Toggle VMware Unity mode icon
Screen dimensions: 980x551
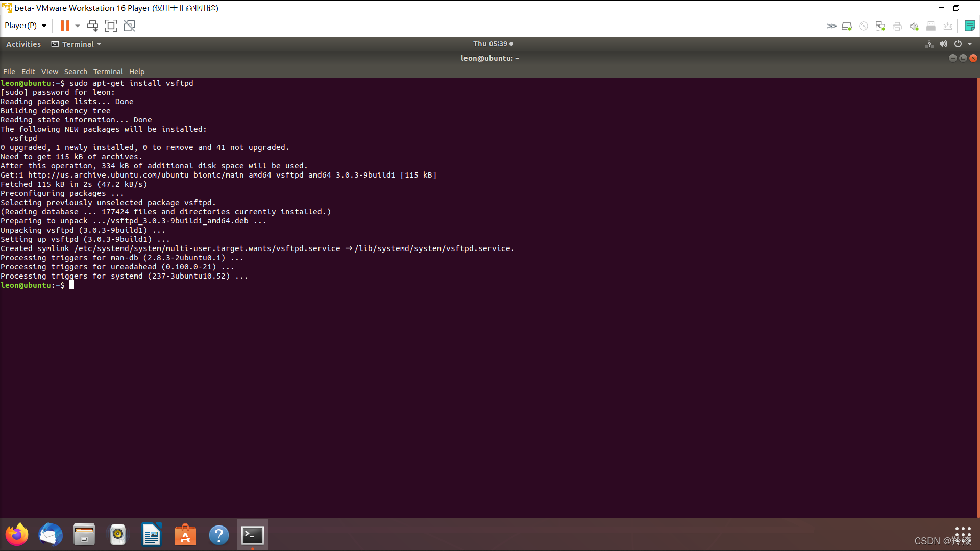click(x=130, y=26)
